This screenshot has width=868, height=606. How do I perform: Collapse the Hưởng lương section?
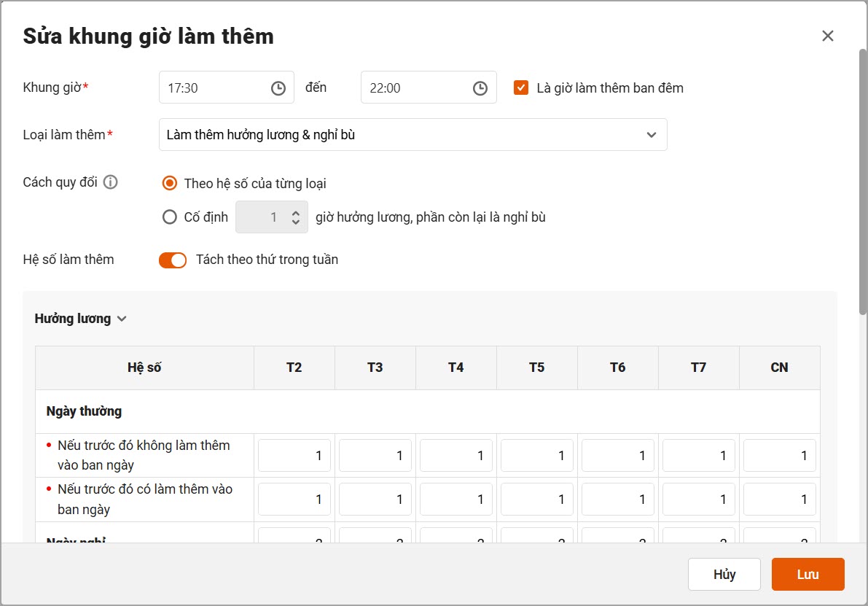click(x=81, y=319)
